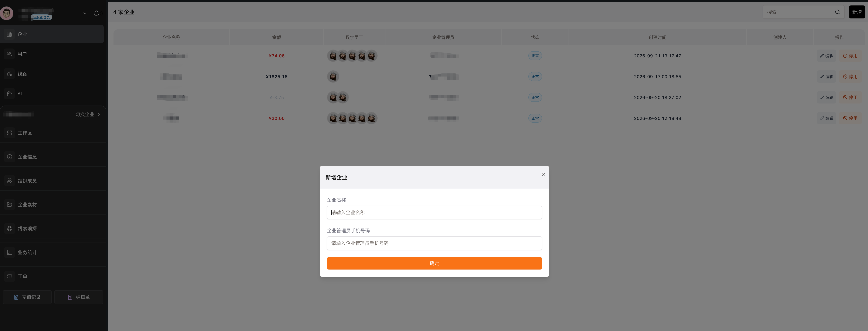Click the 确定 orange button

434,263
